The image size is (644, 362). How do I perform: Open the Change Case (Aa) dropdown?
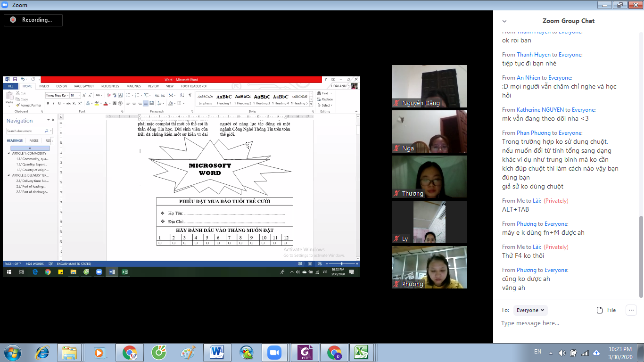coord(98,95)
